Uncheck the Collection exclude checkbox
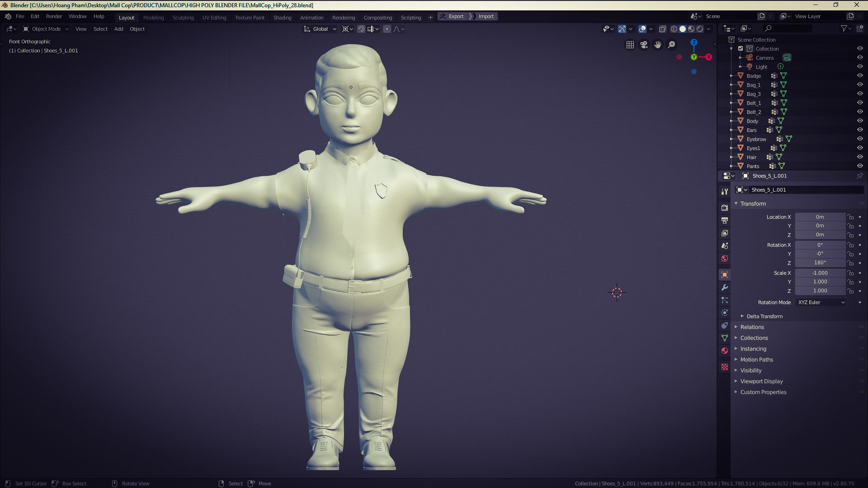Viewport: 868px width, 488px height. (741, 48)
